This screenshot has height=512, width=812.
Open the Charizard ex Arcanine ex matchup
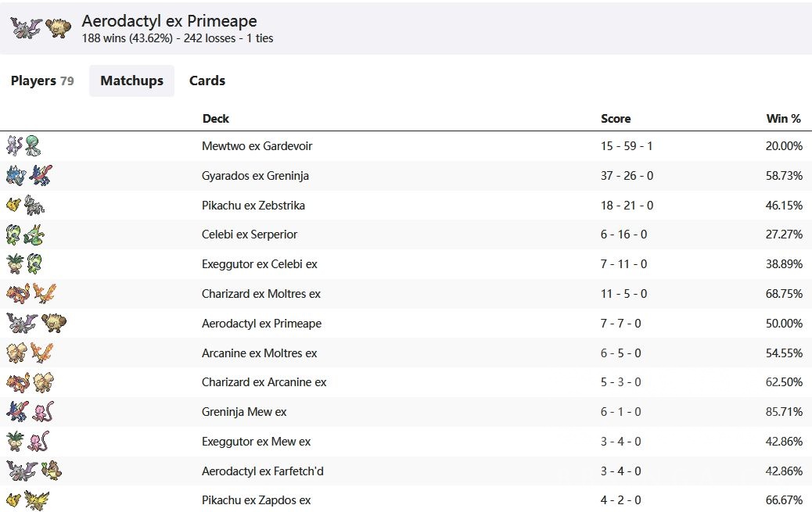(x=264, y=382)
